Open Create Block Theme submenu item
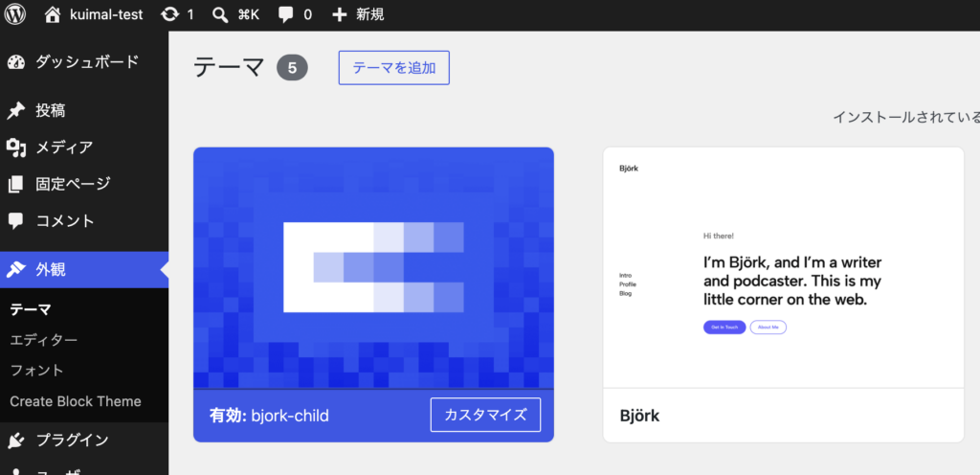980x475 pixels. (x=76, y=401)
